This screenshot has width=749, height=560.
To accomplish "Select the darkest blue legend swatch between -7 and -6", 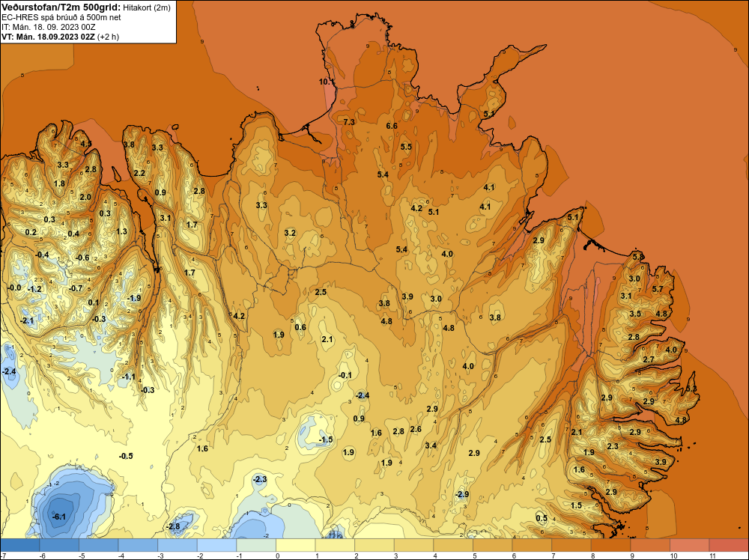I will (19, 545).
